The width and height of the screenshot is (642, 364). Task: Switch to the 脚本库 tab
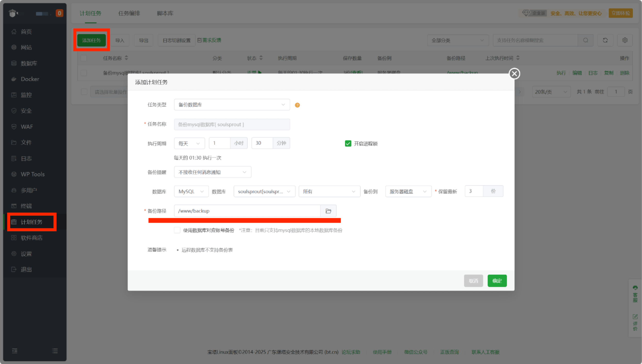pos(165,13)
